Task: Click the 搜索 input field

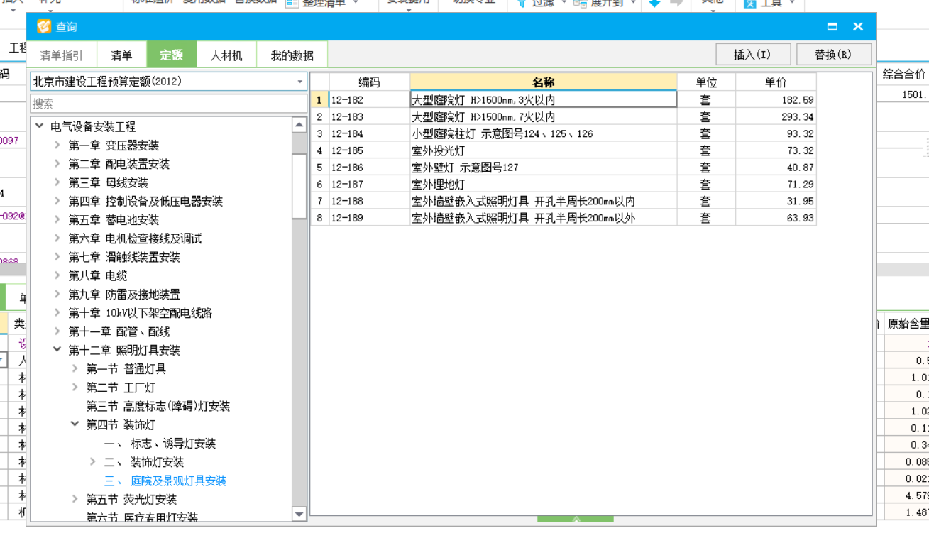Action: point(169,104)
